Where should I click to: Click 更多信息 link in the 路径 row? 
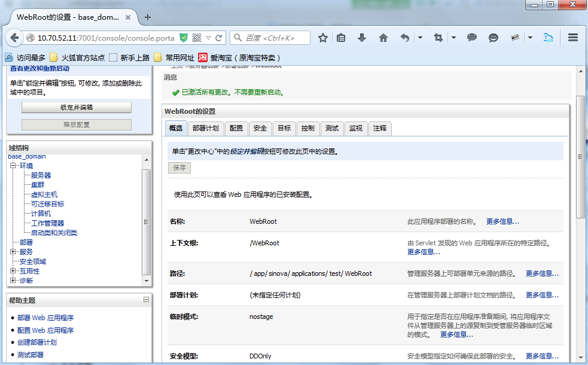[542, 273]
